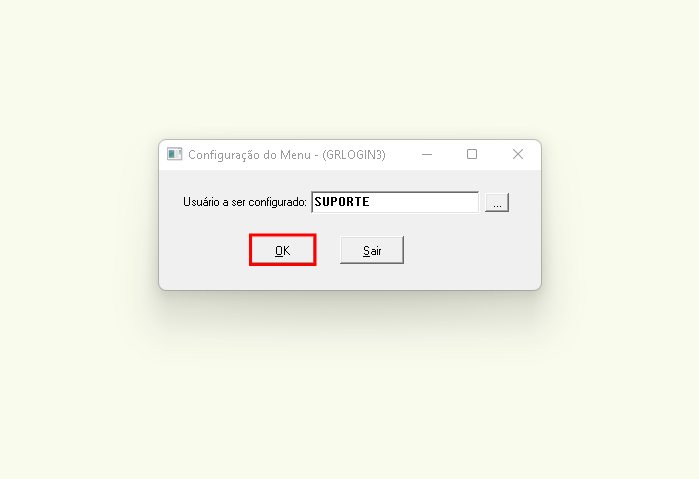
Task: Click the empty gray area below the Sair button
Action: [x=372, y=277]
